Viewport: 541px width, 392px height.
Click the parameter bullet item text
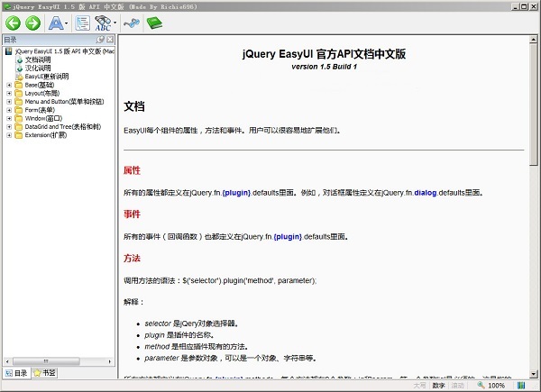tap(230, 359)
